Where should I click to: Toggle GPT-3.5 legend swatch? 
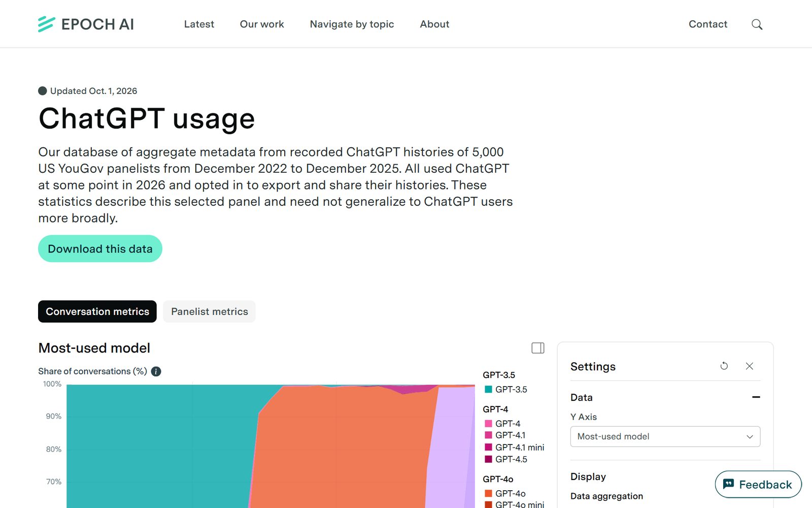point(488,389)
